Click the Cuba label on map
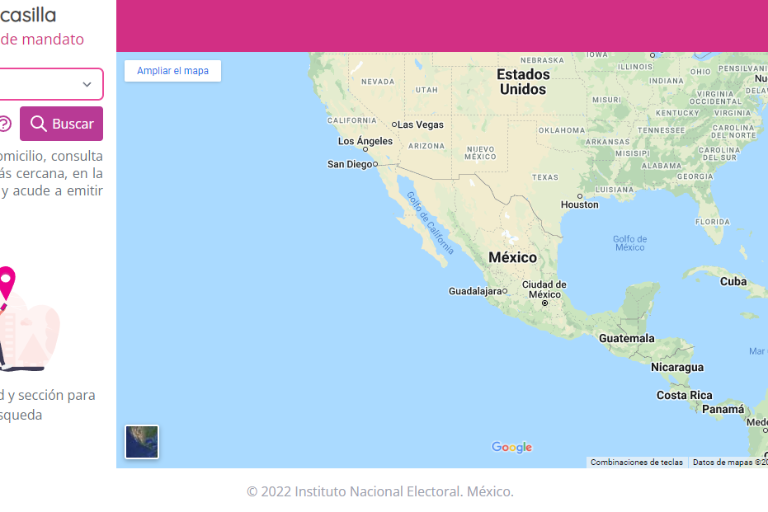 point(733,281)
